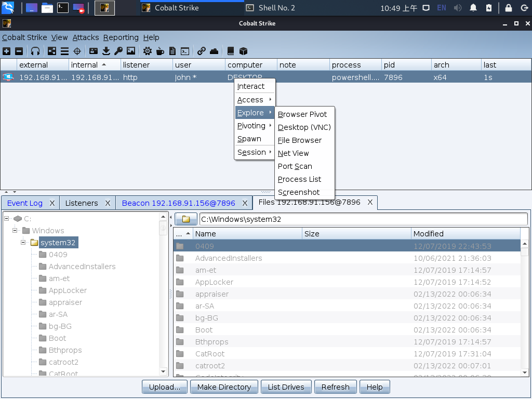Click the coffee cup Java attack icon
Image resolution: width=532 pixels, height=399 pixels.
pyautogui.click(x=160, y=51)
